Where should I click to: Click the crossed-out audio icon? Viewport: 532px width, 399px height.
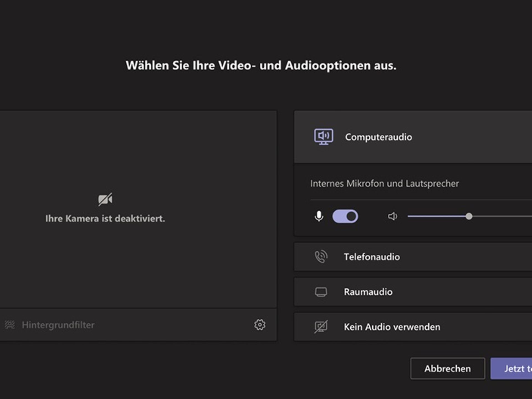tap(321, 327)
